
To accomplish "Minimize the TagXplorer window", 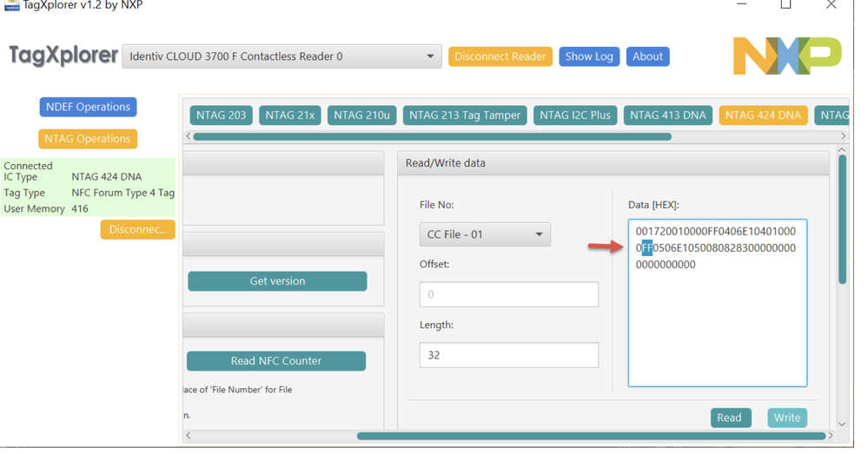I will coord(742,4).
